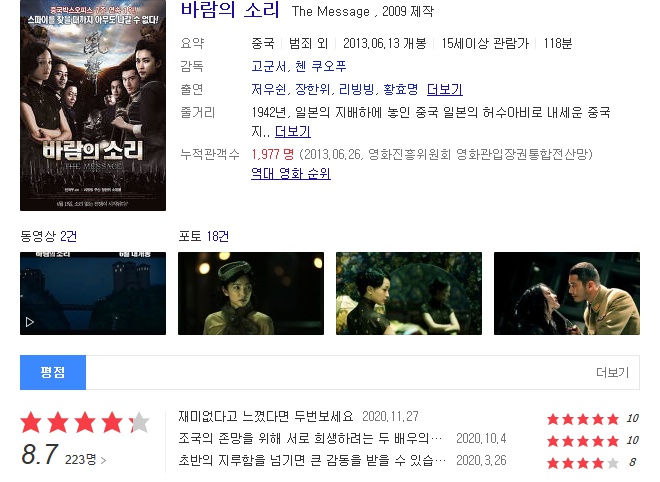
Task: Open director 첸 쿠오푸 link
Action: [320, 66]
